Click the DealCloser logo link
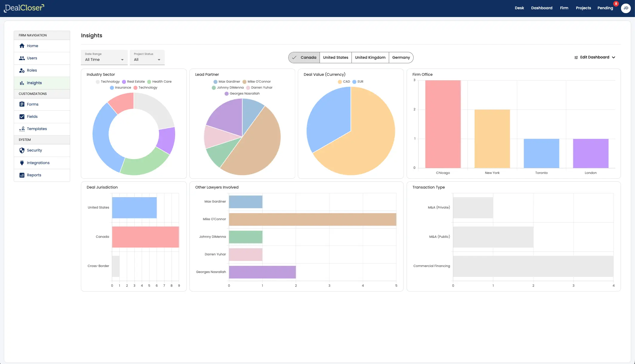This screenshot has height=364, width=635. tap(24, 8)
